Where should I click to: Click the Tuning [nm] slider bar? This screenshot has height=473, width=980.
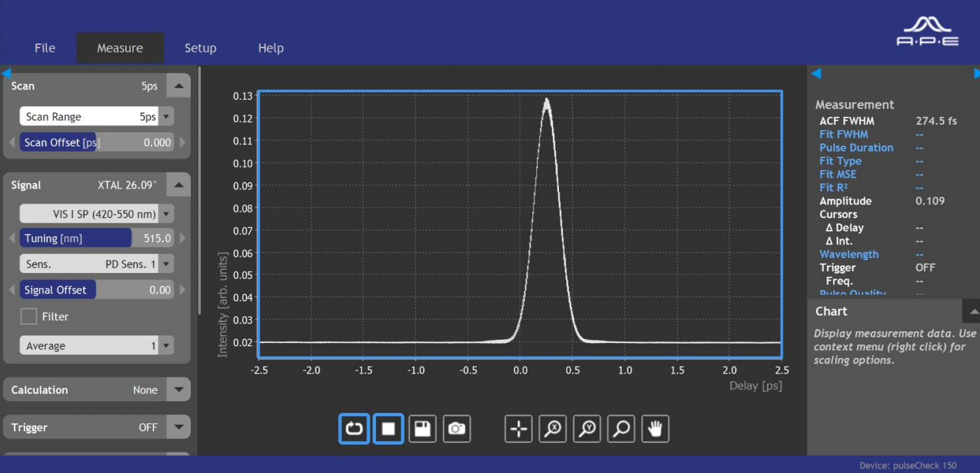point(96,238)
